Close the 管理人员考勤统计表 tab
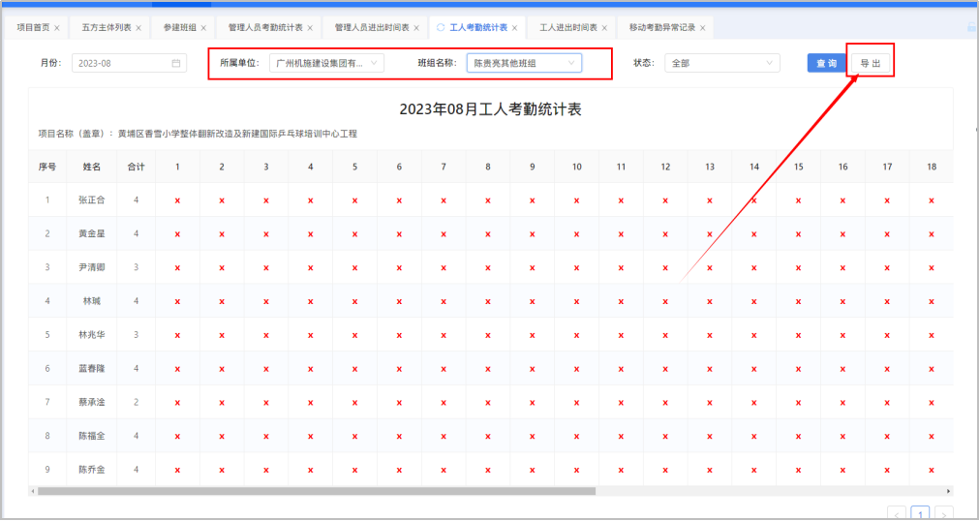This screenshot has width=980, height=521. [310, 28]
